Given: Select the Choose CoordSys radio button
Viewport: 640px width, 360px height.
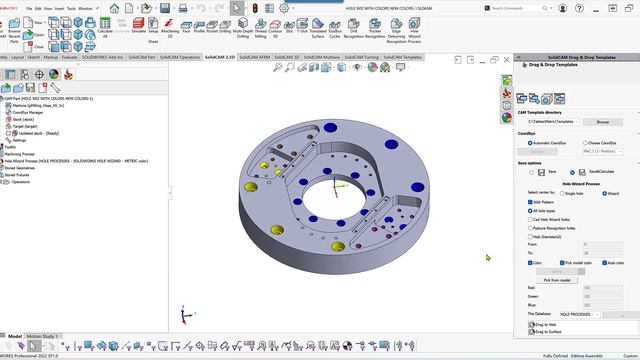Looking at the screenshot, I should [x=585, y=143].
